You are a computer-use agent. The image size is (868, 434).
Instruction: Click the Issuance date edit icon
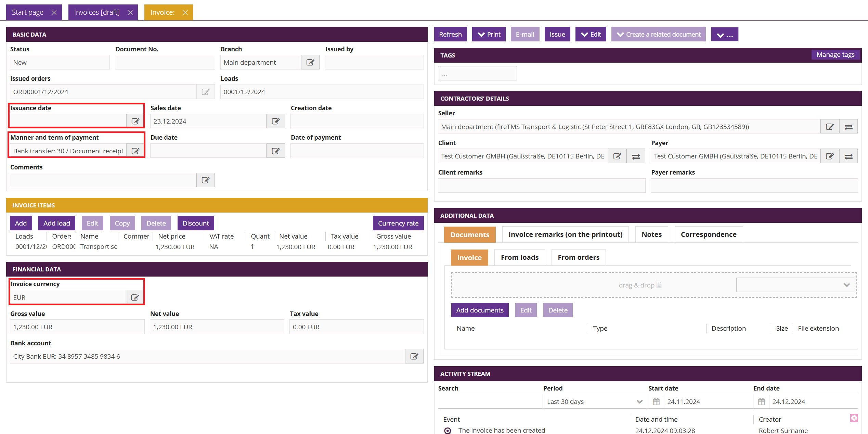tap(135, 121)
